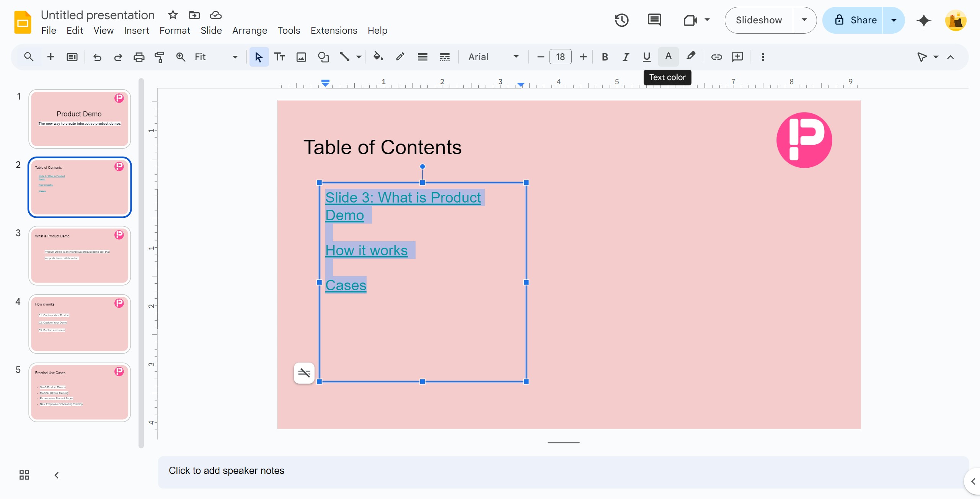Open the slide layout template icon
This screenshot has height=500, width=980.
[x=72, y=57]
